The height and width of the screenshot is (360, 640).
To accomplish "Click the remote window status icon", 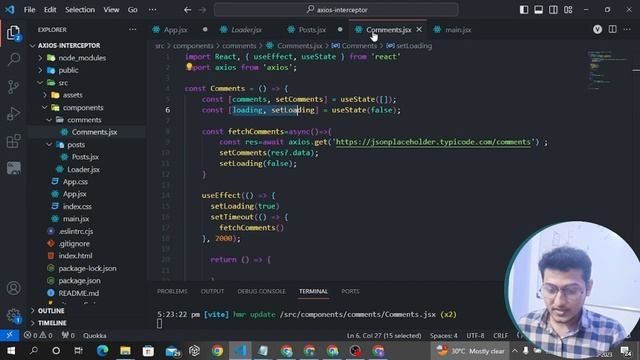I will point(9,335).
